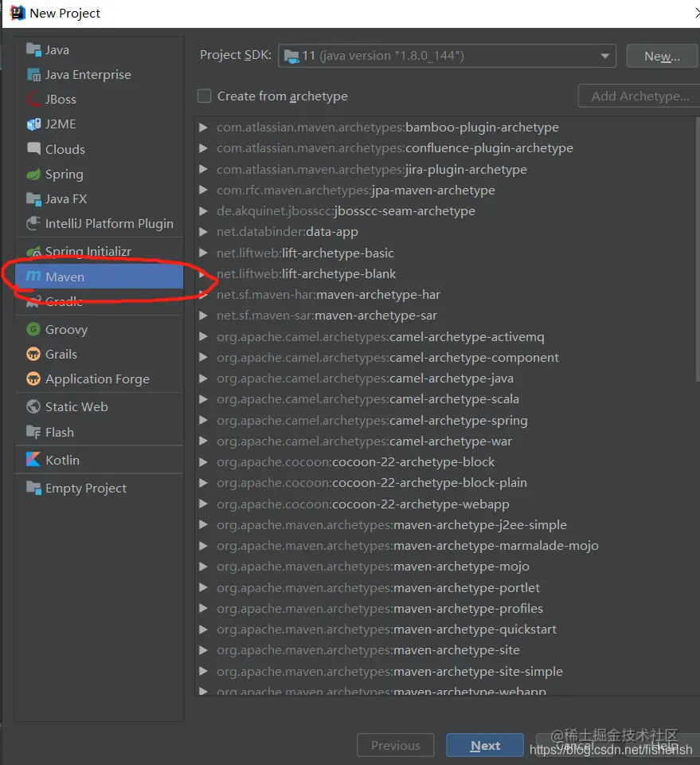Enable Create from archetype checkbox
This screenshot has height=765, width=700.
coord(204,96)
